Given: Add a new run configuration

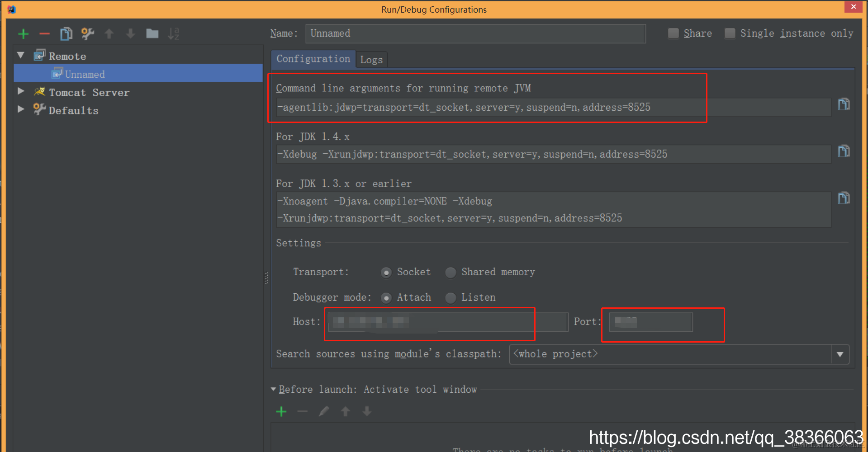Looking at the screenshot, I should point(24,34).
